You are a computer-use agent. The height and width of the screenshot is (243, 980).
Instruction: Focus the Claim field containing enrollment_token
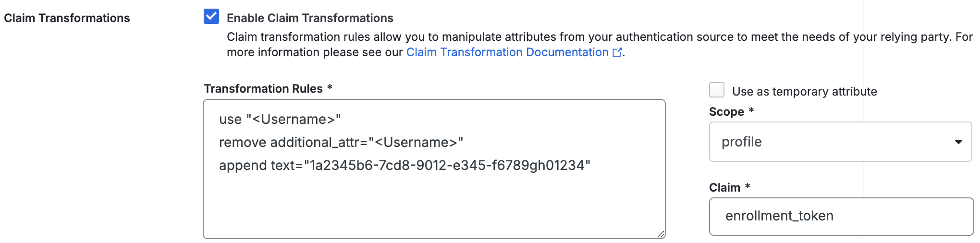[x=841, y=216]
